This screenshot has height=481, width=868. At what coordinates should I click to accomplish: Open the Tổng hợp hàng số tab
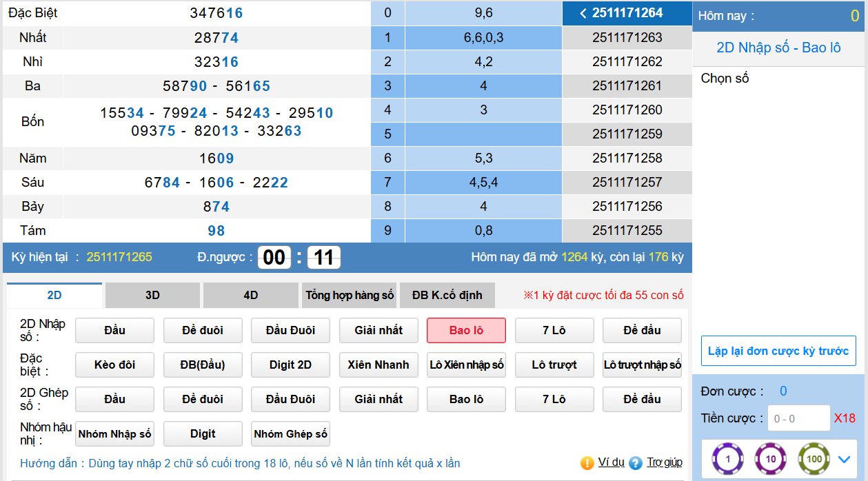tap(350, 295)
